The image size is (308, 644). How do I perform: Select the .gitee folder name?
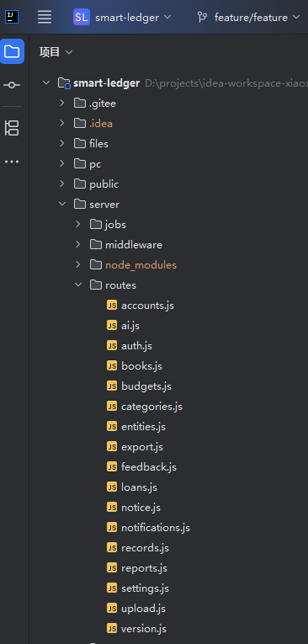(103, 104)
